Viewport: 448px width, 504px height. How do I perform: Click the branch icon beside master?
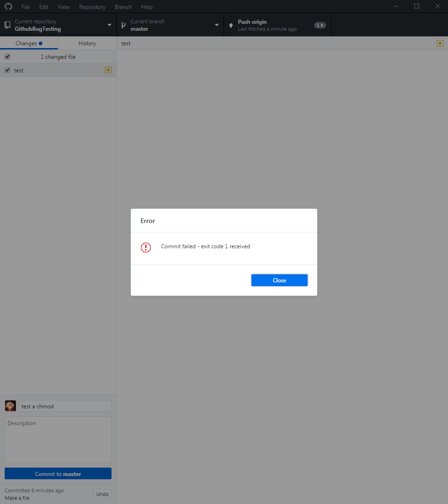pos(123,25)
